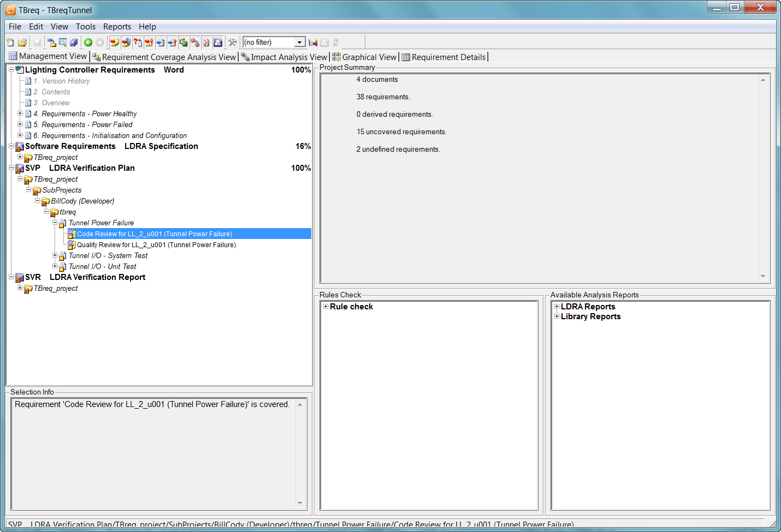Collapse the Tunnel Power Failure node

click(55, 223)
